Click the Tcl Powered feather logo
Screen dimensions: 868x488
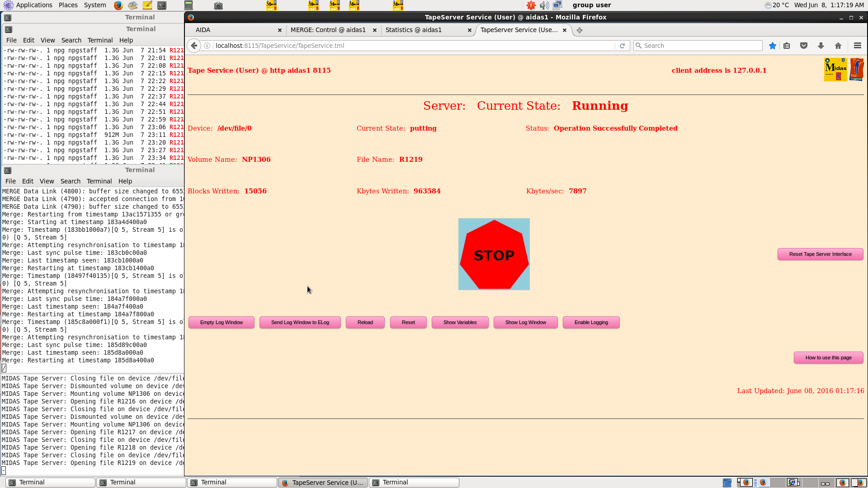coord(857,70)
